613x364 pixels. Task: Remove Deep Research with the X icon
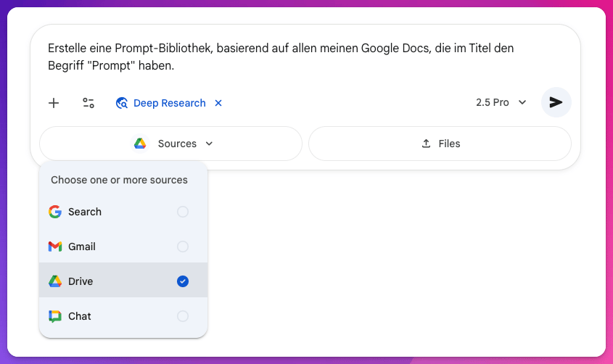tap(218, 103)
